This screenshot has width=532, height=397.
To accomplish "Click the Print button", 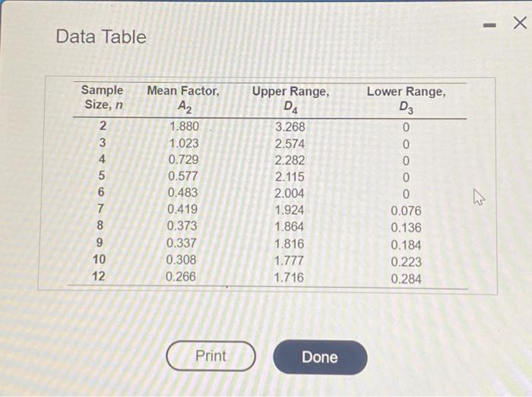I will click(211, 356).
